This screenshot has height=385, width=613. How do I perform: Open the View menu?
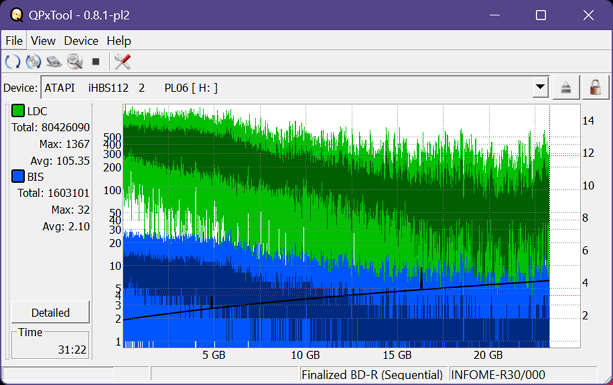click(43, 41)
